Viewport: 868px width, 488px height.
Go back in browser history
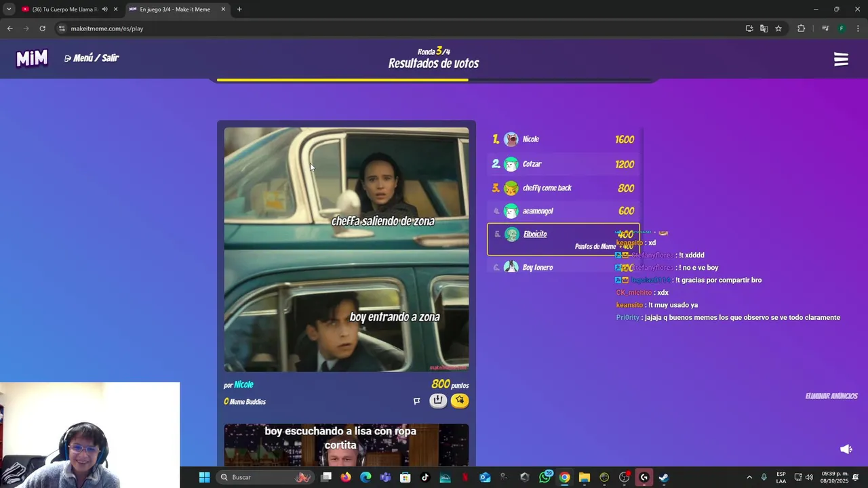point(9,28)
